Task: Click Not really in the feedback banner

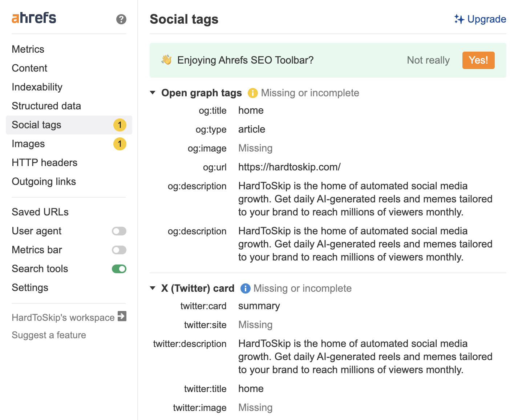Action: tap(428, 60)
